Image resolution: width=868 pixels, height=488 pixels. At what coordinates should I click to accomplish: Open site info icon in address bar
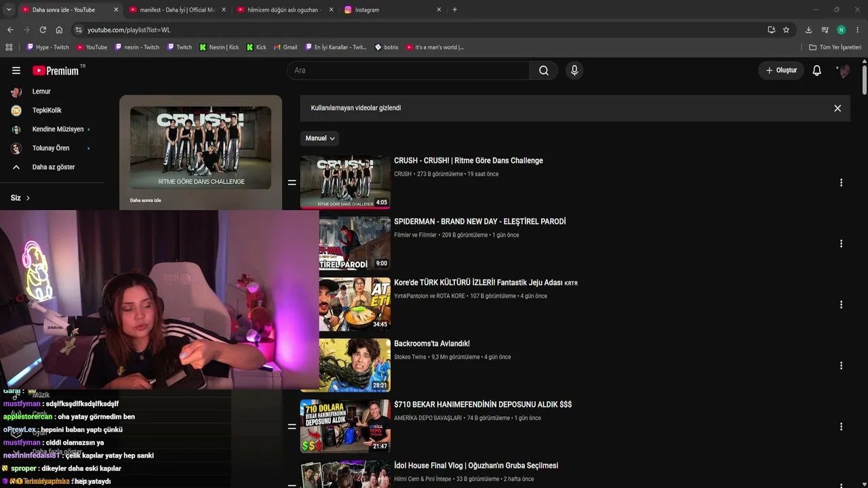(79, 30)
